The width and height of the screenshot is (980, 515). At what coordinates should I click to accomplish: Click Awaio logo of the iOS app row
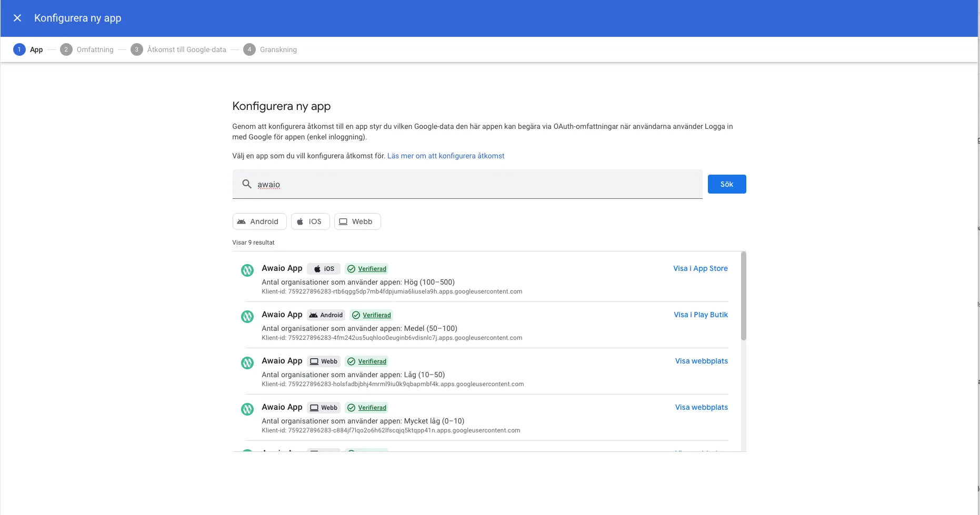(247, 270)
